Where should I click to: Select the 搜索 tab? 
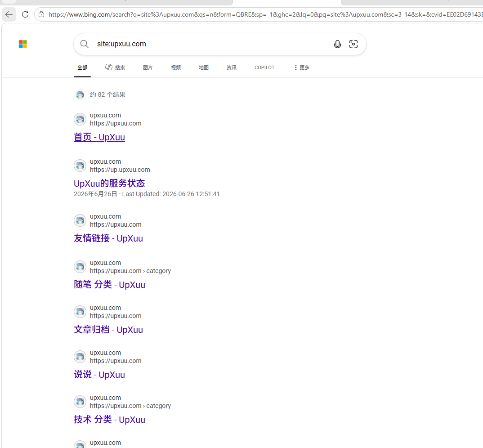point(115,67)
